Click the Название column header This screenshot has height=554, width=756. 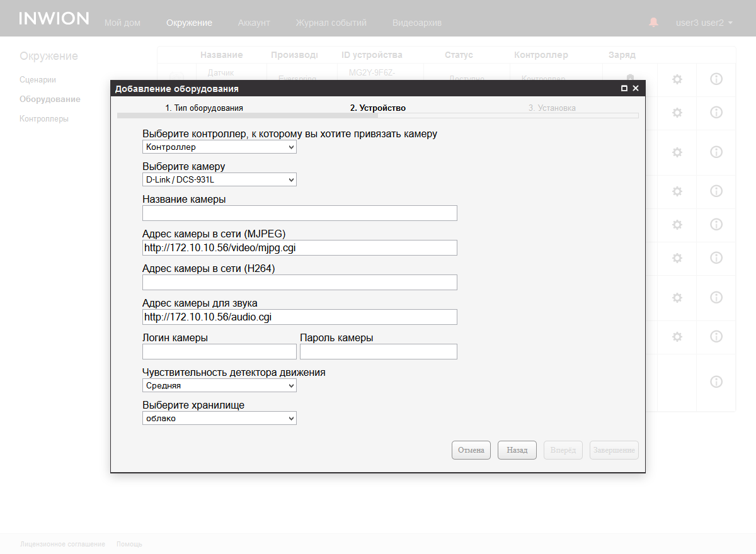tap(222, 55)
